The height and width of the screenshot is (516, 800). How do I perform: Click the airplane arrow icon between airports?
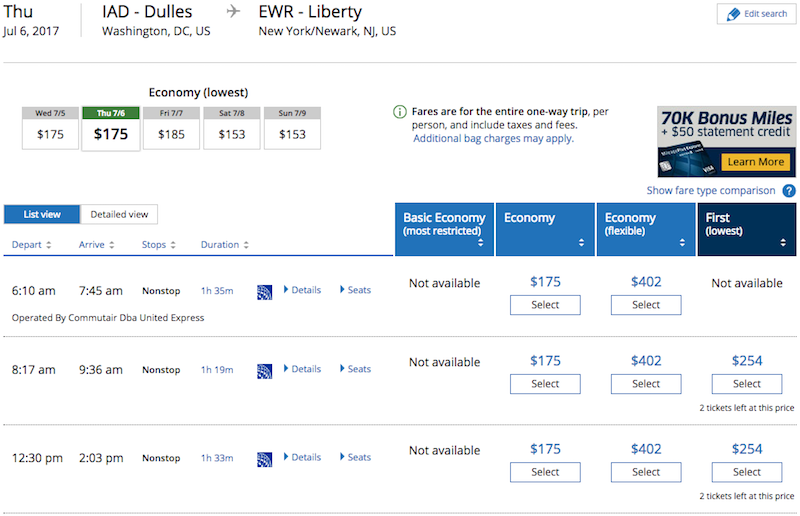pyautogui.click(x=233, y=11)
